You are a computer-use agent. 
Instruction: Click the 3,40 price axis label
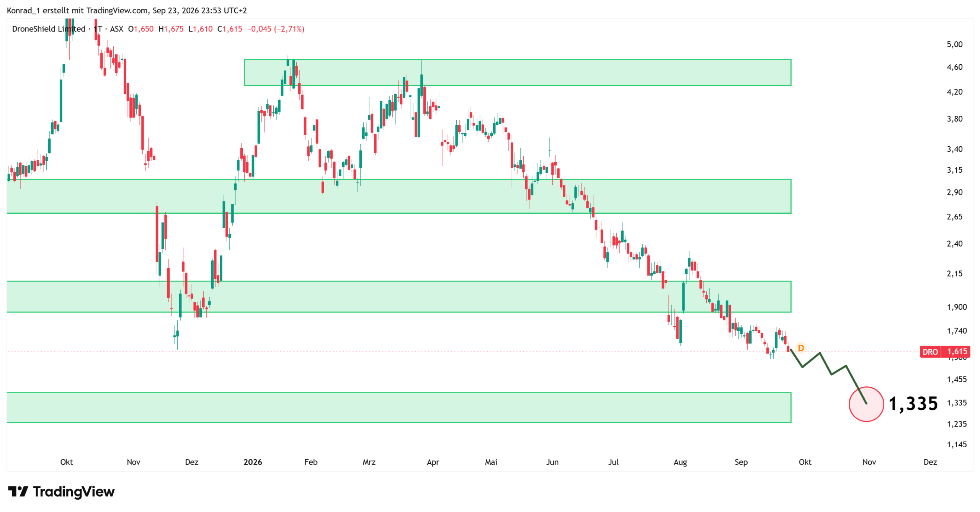(954, 149)
